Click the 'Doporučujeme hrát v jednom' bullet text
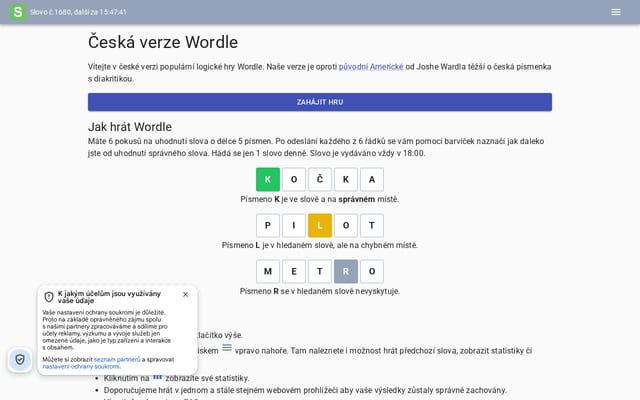The image size is (640, 400). pyautogui.click(x=305, y=390)
